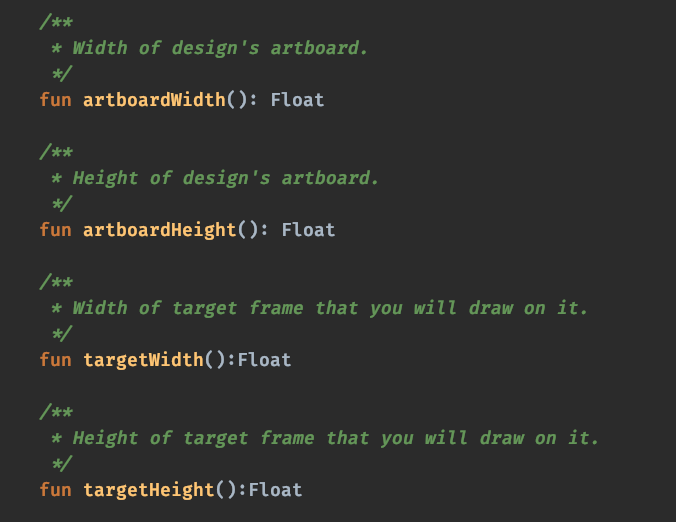The width and height of the screenshot is (676, 522).
Task: Click the parentheses after targetWidth
Action: coord(214,360)
